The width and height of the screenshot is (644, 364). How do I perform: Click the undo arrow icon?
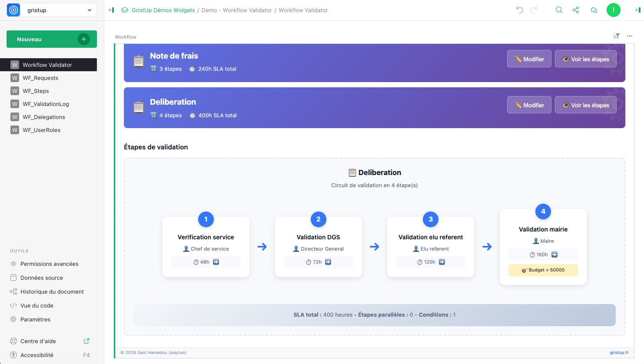(519, 10)
